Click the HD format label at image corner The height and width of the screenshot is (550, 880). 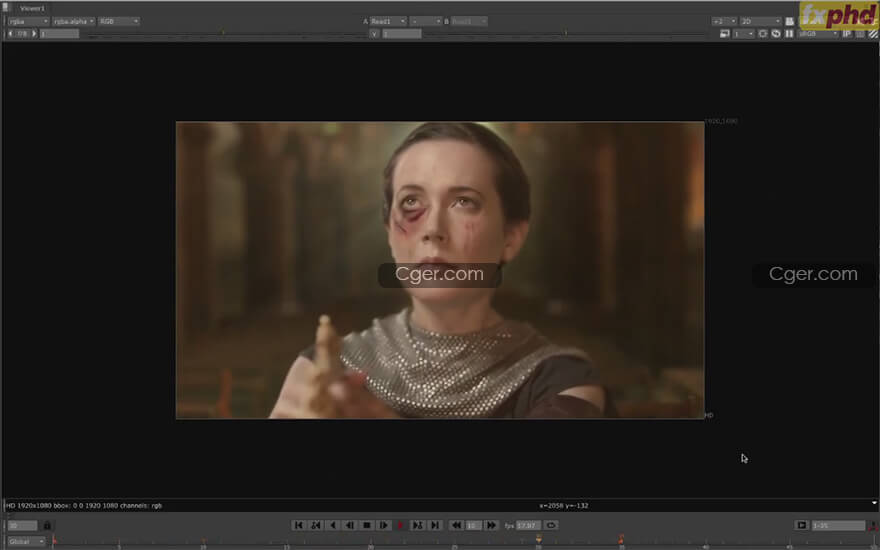[709, 415]
